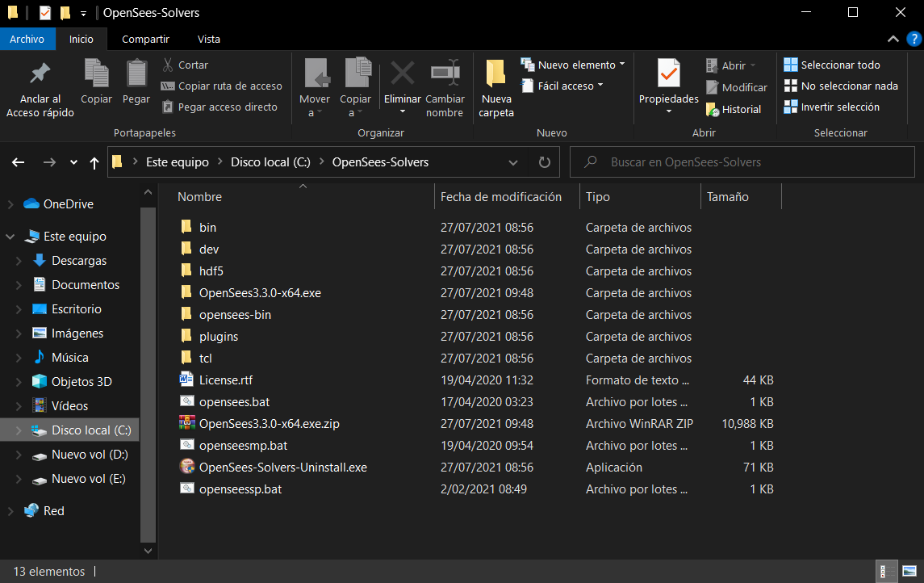Open the Copiar a button
The width and height of the screenshot is (924, 583).
pyautogui.click(x=355, y=89)
